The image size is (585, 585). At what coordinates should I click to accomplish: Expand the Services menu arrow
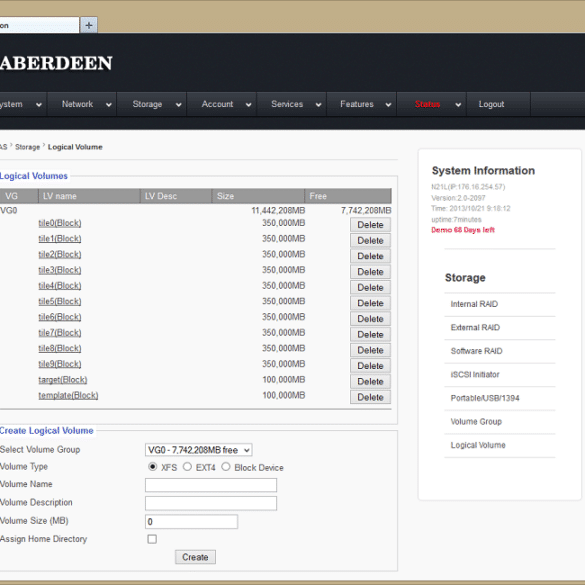click(x=318, y=105)
